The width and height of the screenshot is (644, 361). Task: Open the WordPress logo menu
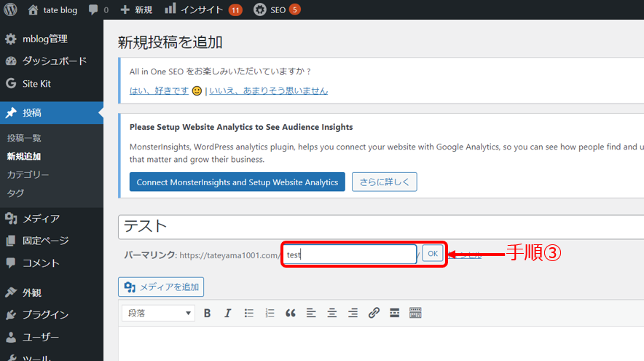pyautogui.click(x=10, y=10)
